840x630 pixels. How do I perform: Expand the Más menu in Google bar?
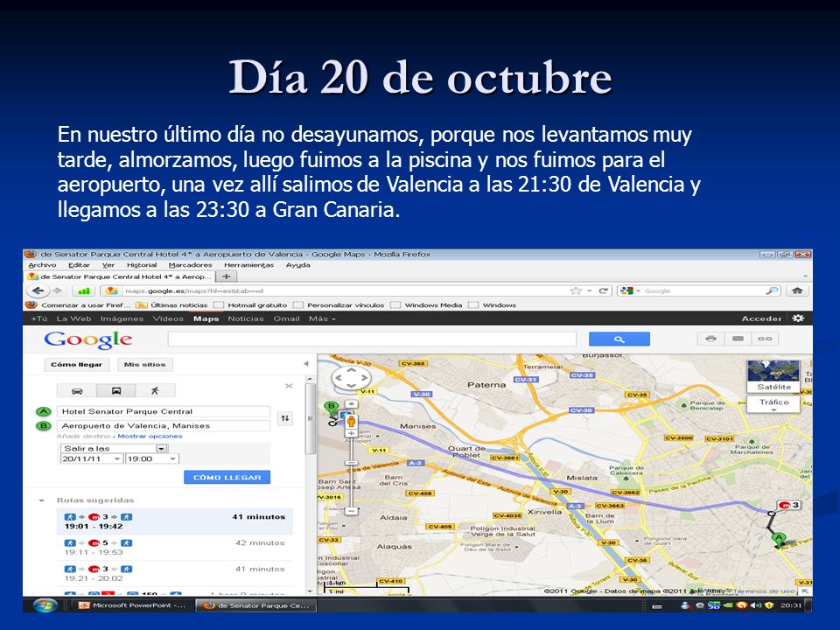[322, 318]
